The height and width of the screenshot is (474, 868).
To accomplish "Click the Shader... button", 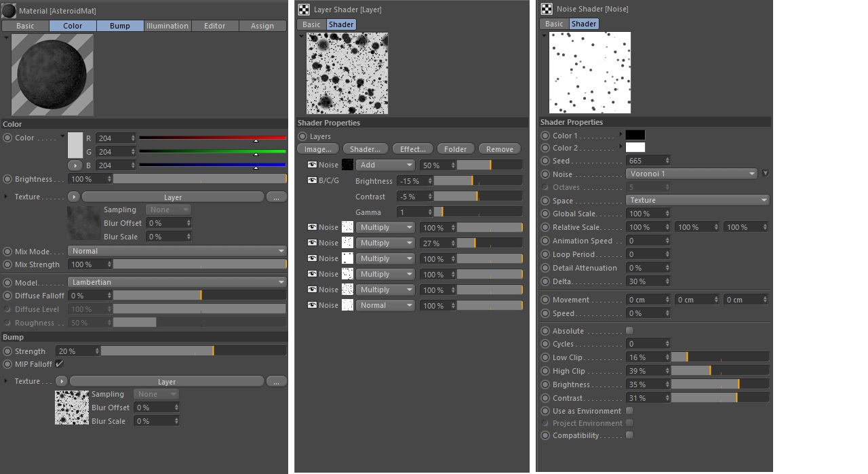I will tap(365, 149).
